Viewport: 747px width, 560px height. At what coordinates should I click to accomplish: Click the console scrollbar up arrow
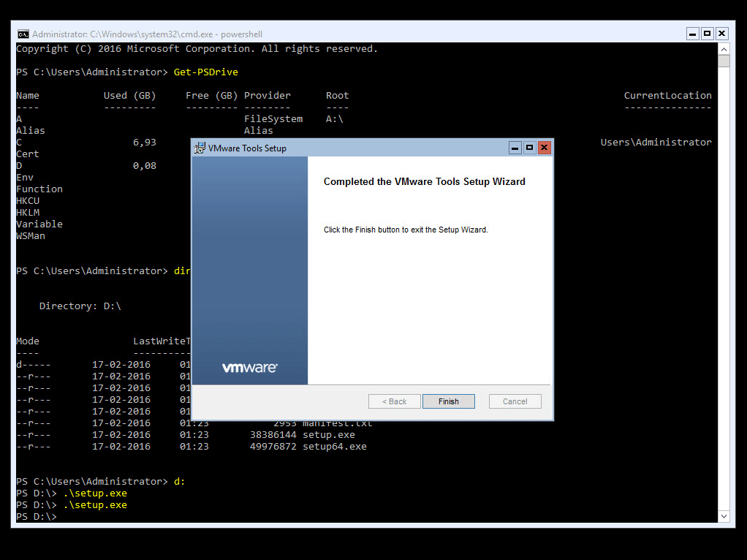pos(724,49)
